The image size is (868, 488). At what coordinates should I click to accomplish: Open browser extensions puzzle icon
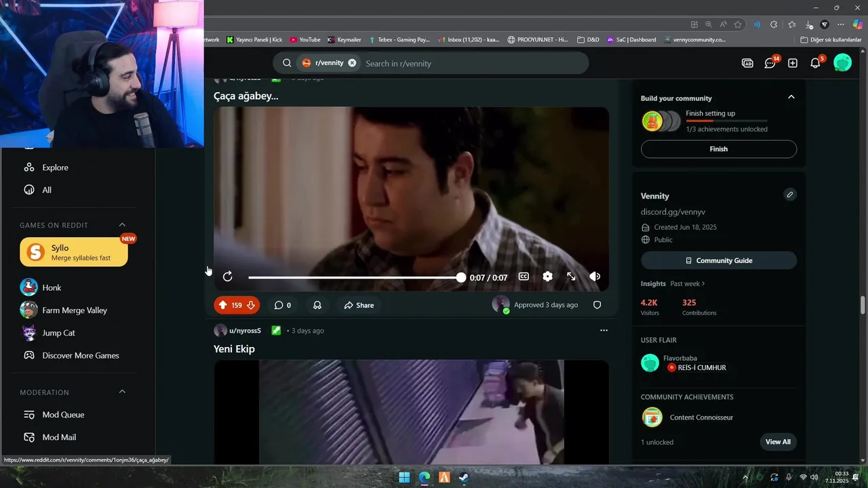coord(774,24)
